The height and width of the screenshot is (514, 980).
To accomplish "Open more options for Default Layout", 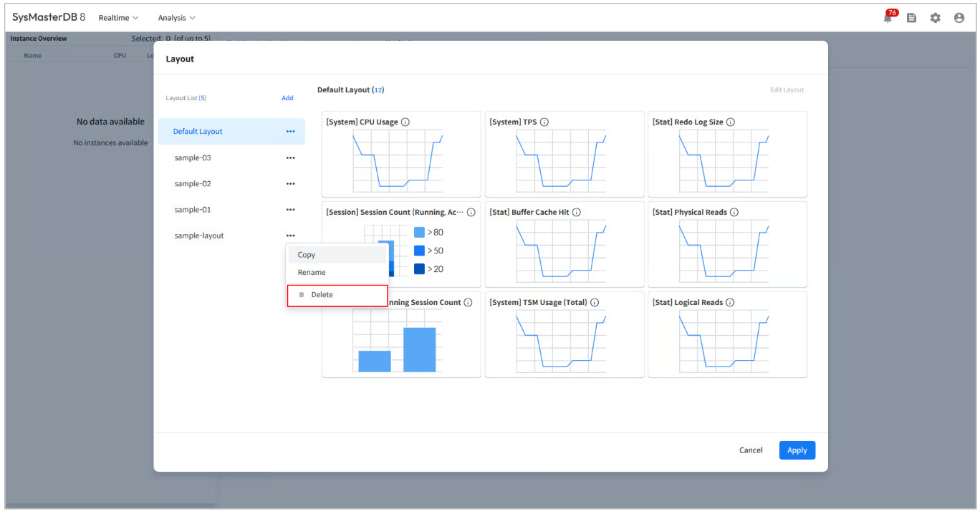I will pyautogui.click(x=290, y=132).
